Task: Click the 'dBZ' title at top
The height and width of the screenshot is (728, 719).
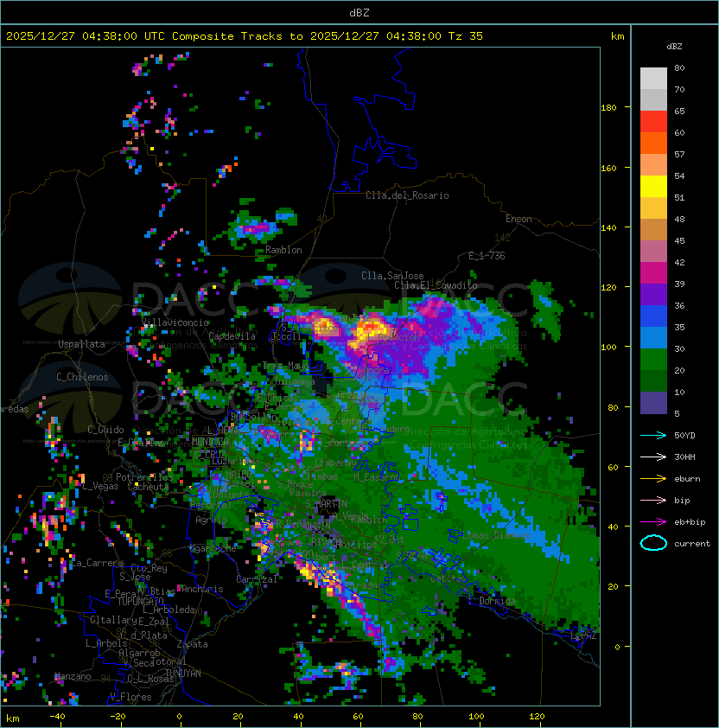Action: [x=359, y=12]
